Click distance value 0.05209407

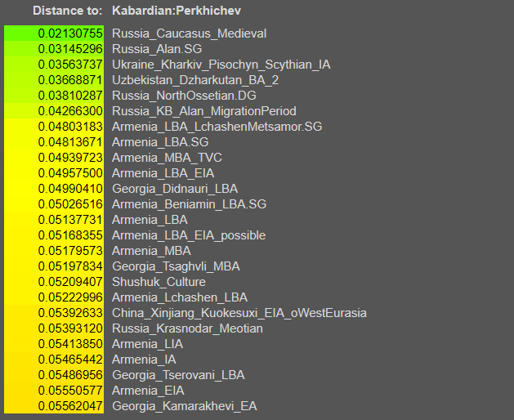click(x=70, y=282)
